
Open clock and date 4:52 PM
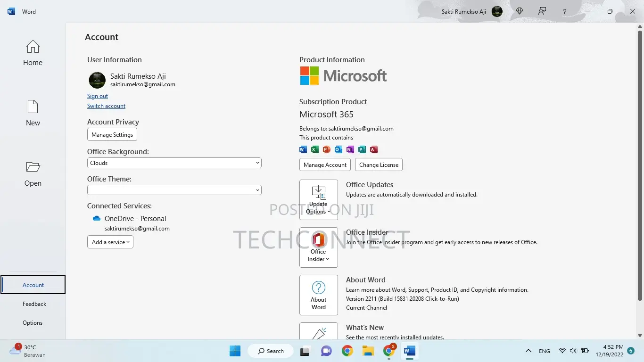tap(610, 351)
